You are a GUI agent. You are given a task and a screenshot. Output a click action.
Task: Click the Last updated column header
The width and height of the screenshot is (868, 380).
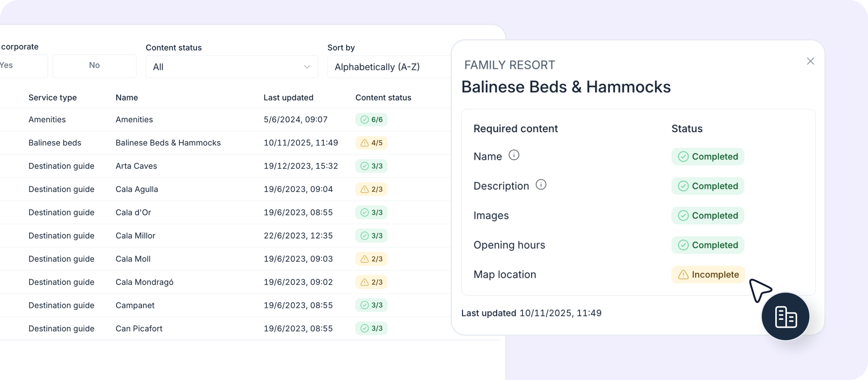[289, 97]
